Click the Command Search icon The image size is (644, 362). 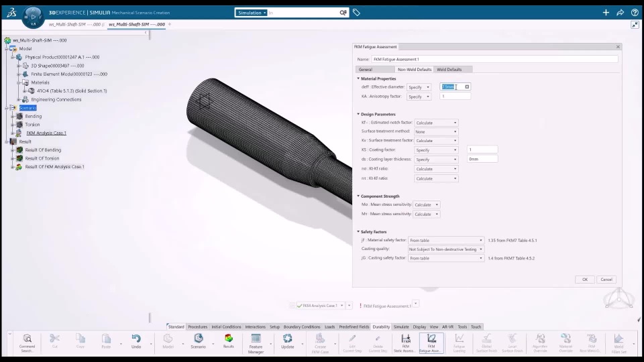tap(27, 339)
